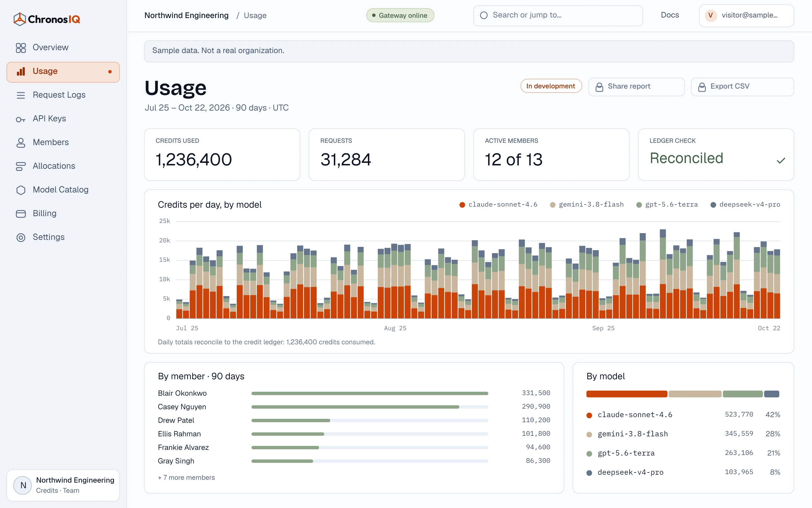Click the Share report button
Image resolution: width=812 pixels, height=508 pixels.
point(637,87)
